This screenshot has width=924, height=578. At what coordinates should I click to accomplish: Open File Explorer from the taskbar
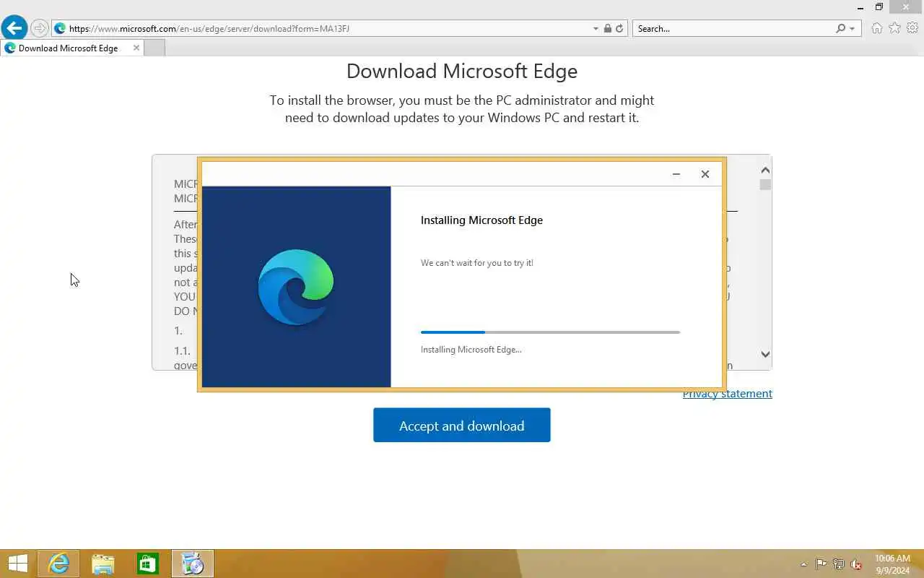pyautogui.click(x=103, y=564)
